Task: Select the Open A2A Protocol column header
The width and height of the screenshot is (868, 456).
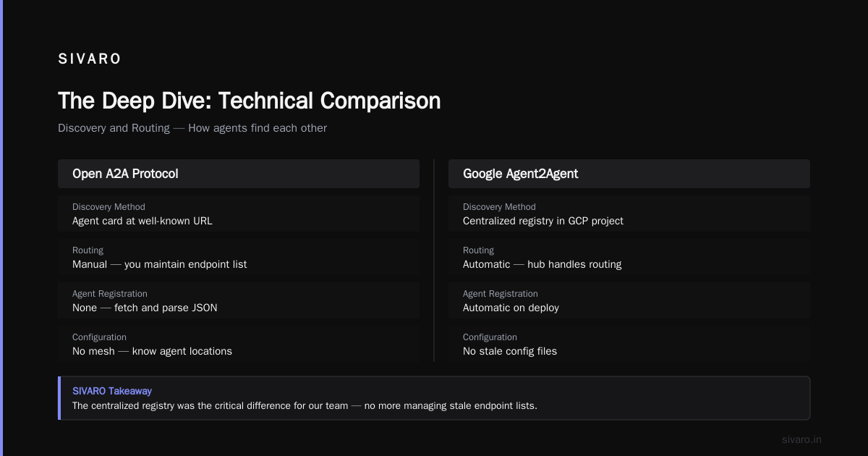Action: click(x=239, y=174)
